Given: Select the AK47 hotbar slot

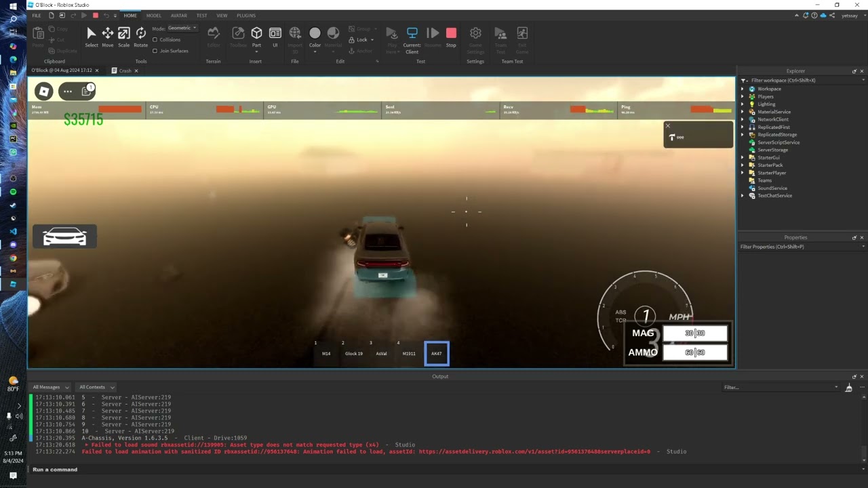Looking at the screenshot, I should click(x=436, y=353).
